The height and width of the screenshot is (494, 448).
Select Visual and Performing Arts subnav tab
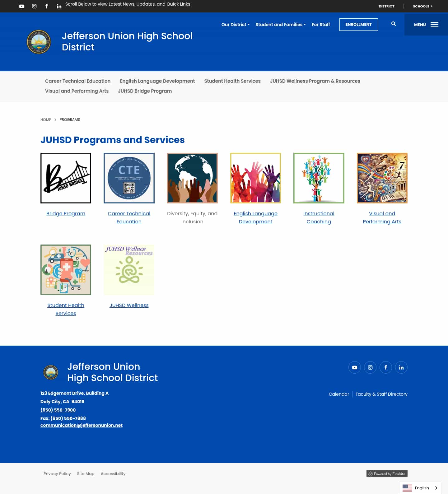(x=77, y=91)
